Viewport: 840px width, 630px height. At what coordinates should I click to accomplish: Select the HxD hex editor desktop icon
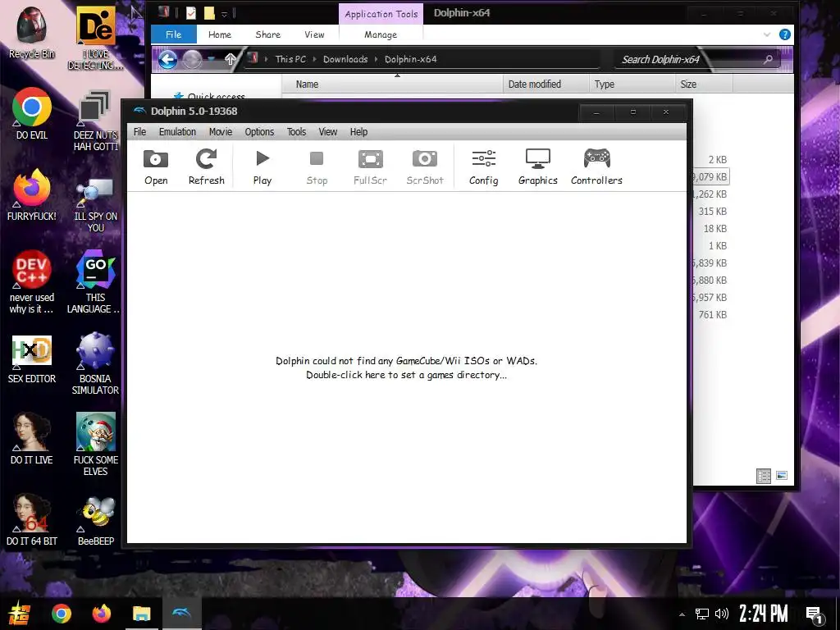click(x=32, y=360)
